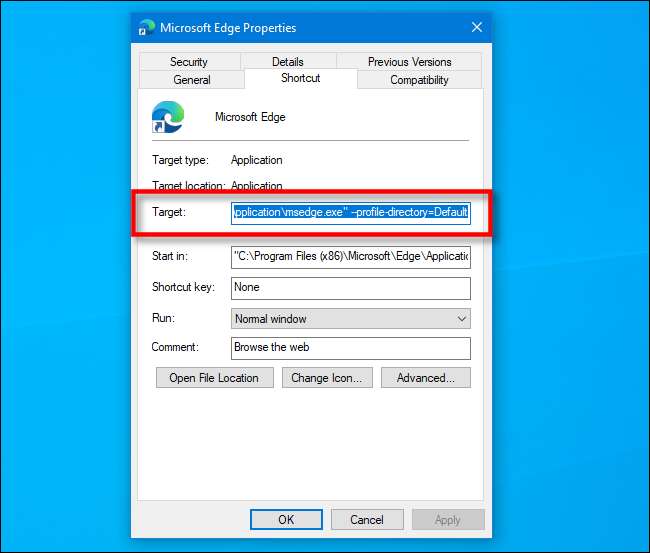The image size is (650, 553).
Task: Click the Open File Location button
Action: (215, 378)
